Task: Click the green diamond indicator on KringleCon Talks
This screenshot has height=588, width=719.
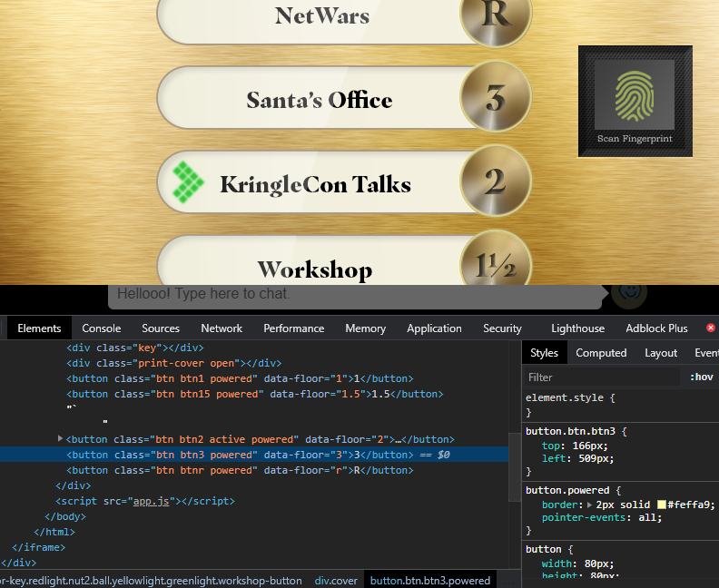Action: 188,182
